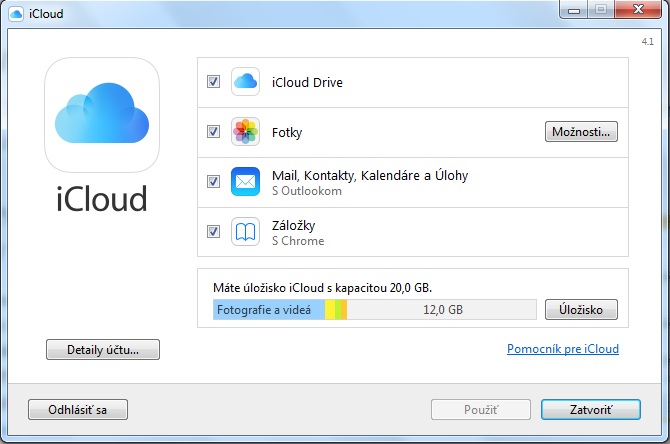This screenshot has height=444, width=670.
Task: Close the iCloud window
Action: [636, 10]
